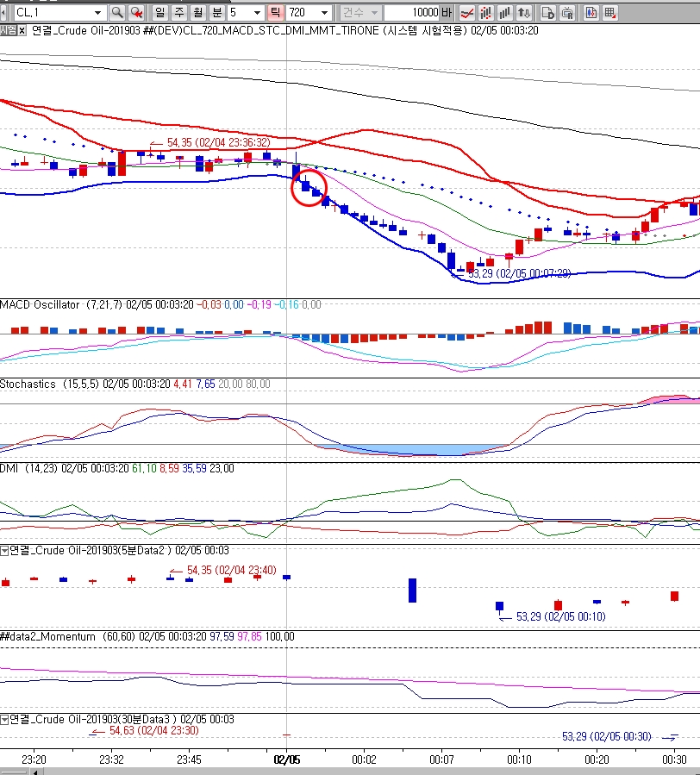This screenshot has height=775, width=700.
Task: Click the magnifier icon with red mark
Action: [135, 13]
